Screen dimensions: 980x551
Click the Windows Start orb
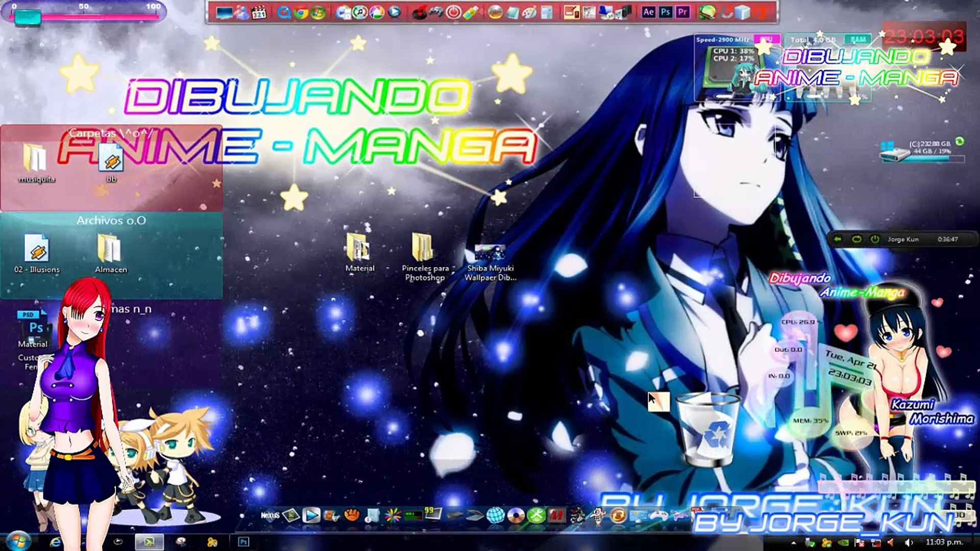coord(18,541)
